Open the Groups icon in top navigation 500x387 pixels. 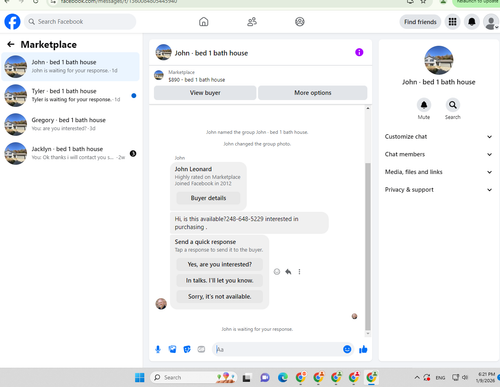click(x=300, y=22)
